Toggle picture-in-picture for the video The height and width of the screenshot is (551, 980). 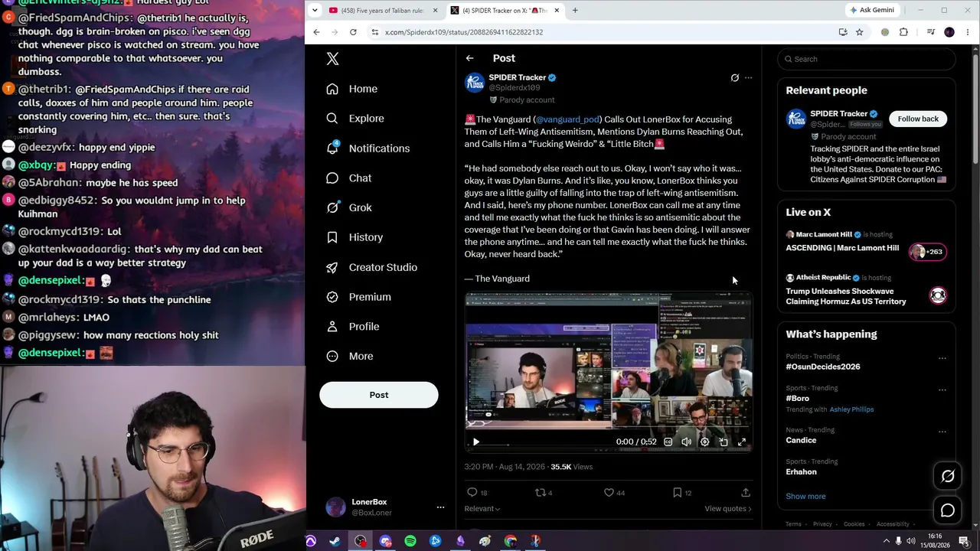724,442
